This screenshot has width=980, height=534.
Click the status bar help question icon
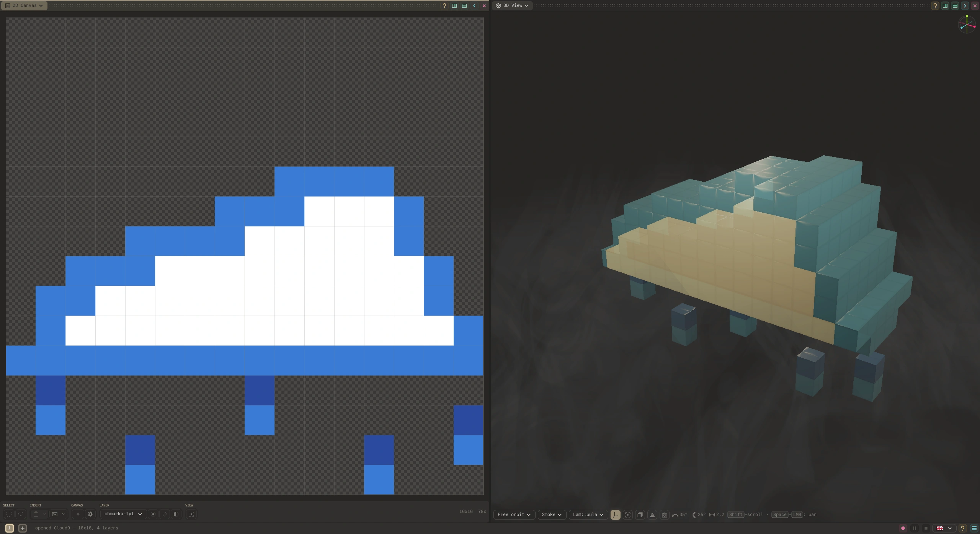(x=963, y=528)
